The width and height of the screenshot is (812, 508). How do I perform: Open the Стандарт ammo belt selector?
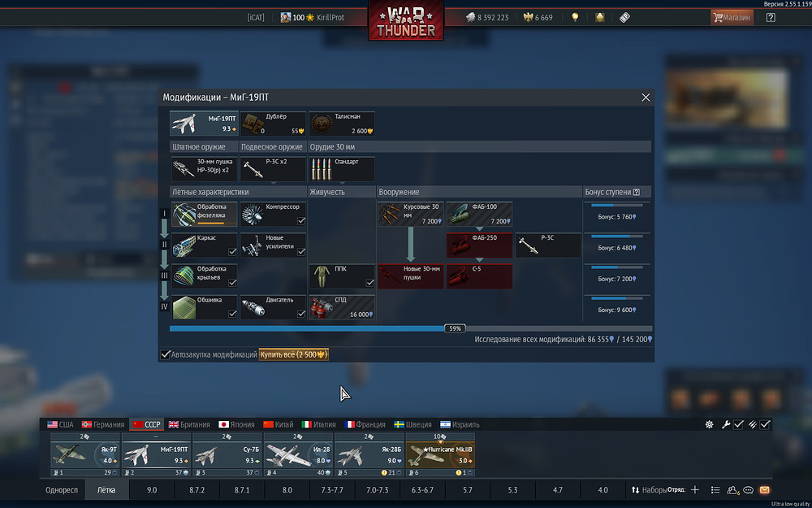342,169
